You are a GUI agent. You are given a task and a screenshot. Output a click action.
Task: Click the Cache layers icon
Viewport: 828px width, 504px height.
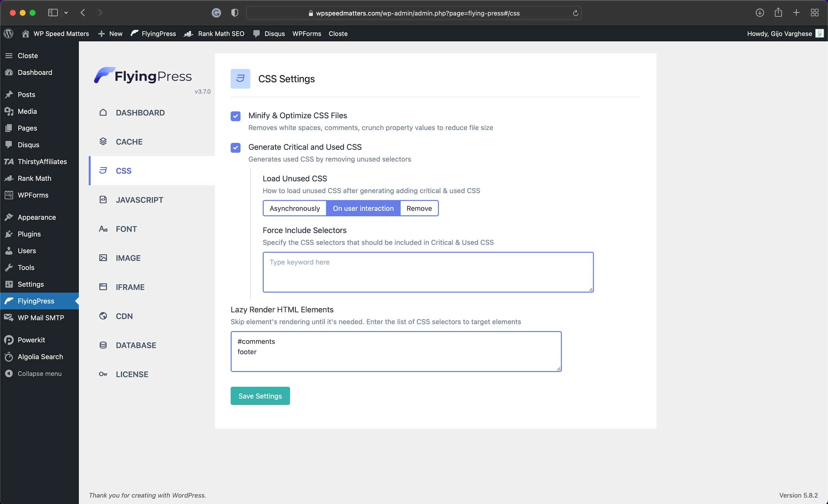coord(103,141)
